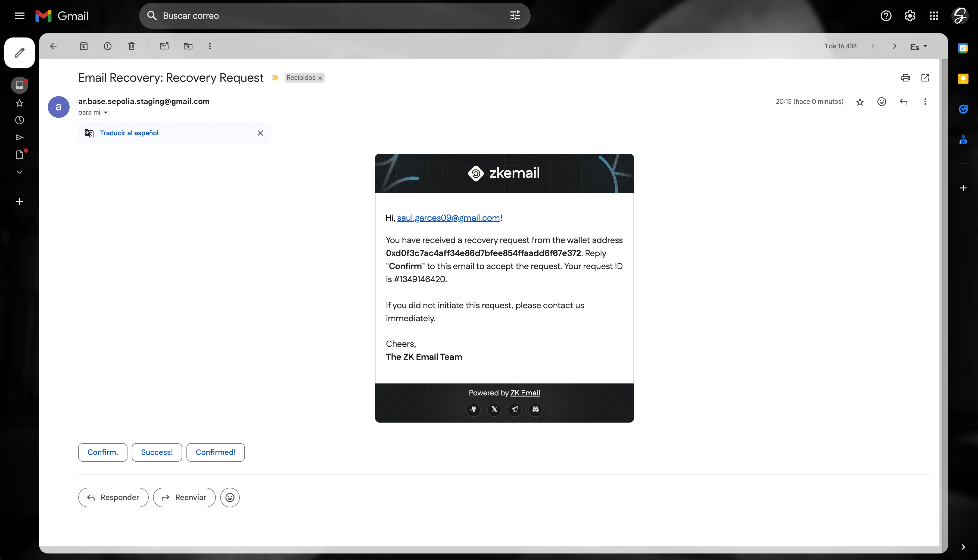This screenshot has width=978, height=560.
Task: Open Google Keep side panel
Action: (963, 79)
